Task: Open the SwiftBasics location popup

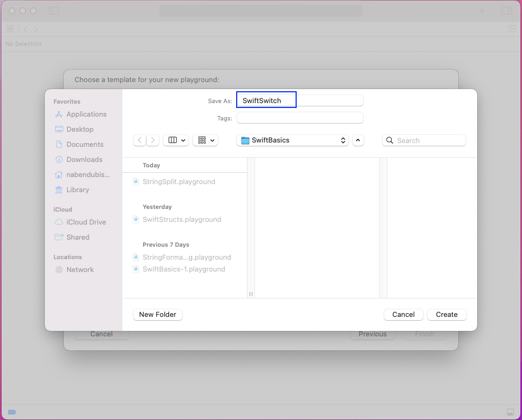Action: click(x=293, y=140)
